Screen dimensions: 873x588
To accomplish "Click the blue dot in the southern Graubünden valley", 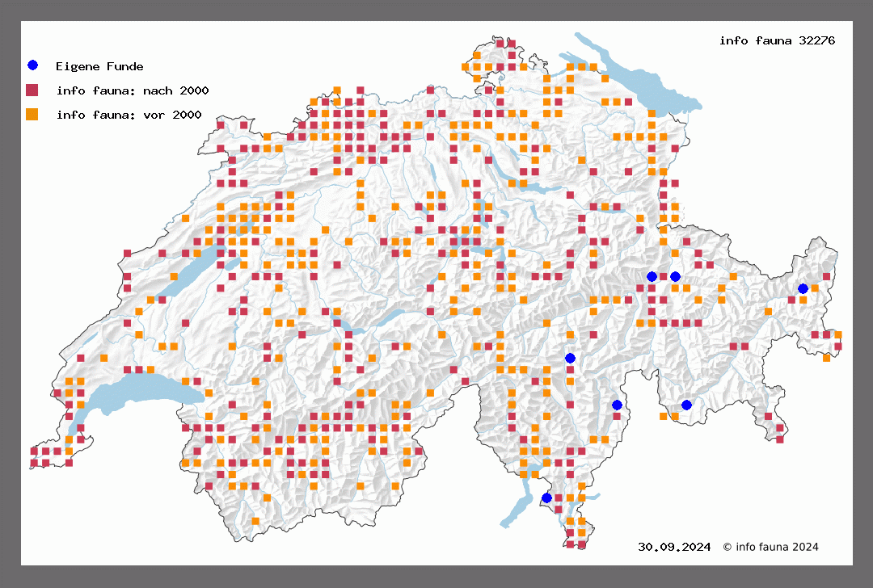I will click(686, 405).
